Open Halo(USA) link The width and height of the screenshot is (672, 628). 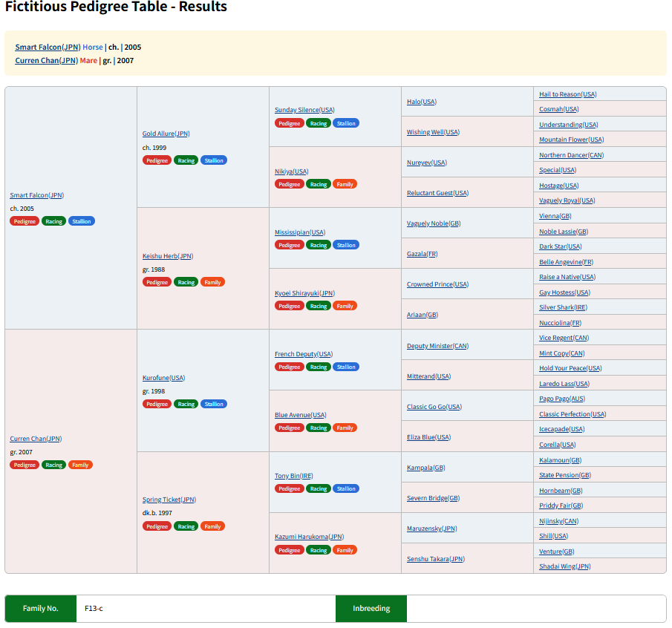[x=422, y=102]
